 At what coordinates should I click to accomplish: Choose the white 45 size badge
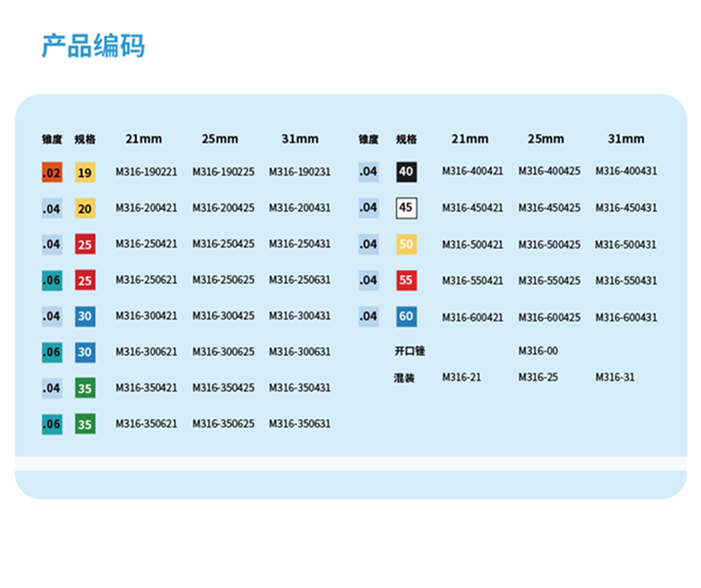[406, 208]
